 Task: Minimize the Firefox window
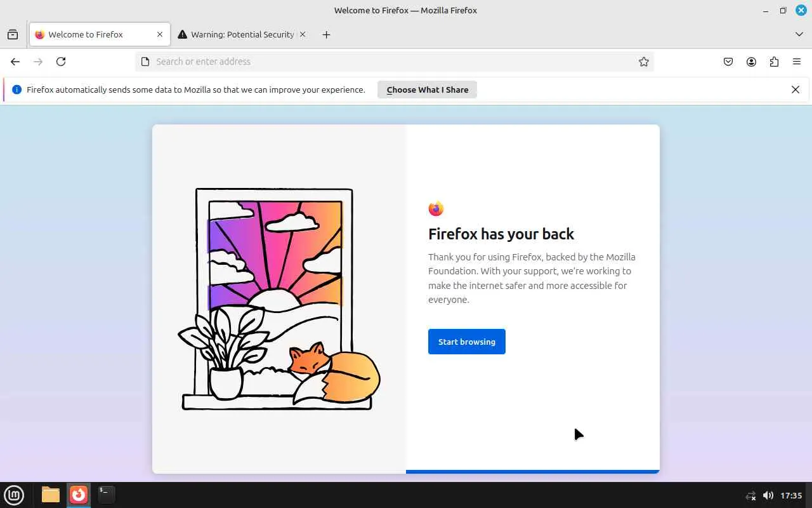(766, 10)
